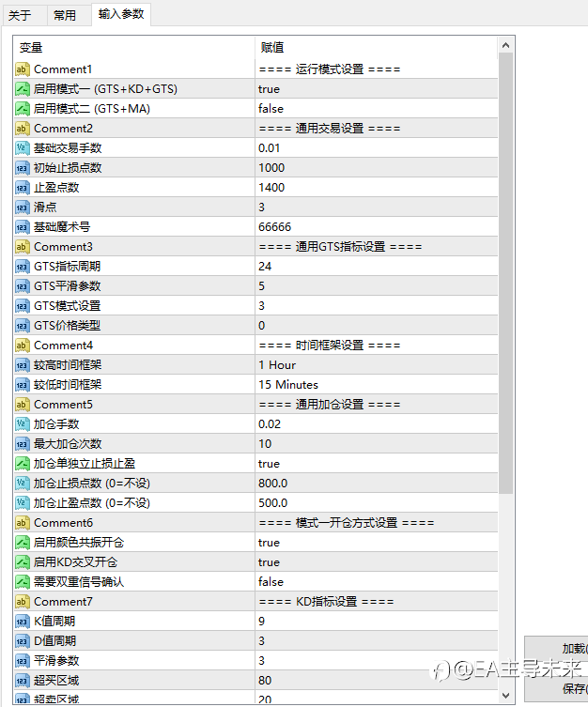
Task: Click the string icon beside Comment1
Action: (x=23, y=69)
